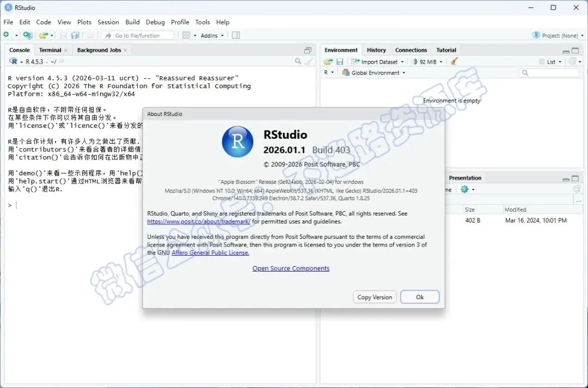The width and height of the screenshot is (588, 388).
Task: Switch to the Background Jobs tab
Action: click(99, 50)
